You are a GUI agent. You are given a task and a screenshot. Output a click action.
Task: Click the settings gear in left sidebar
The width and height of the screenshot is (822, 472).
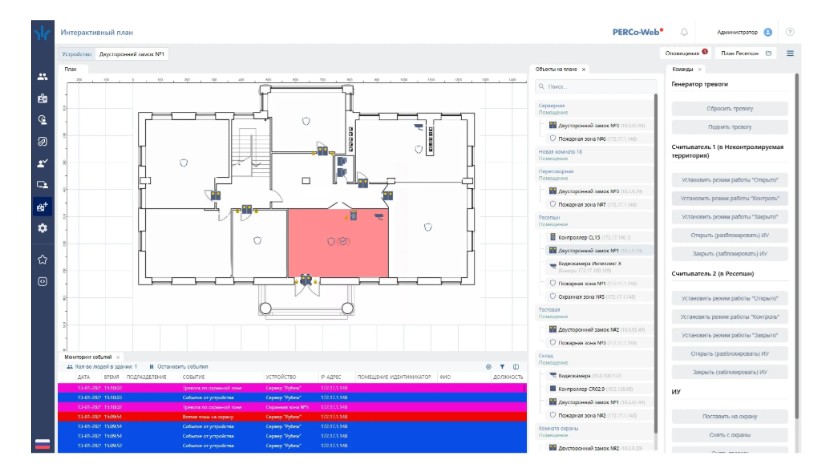[x=42, y=228]
